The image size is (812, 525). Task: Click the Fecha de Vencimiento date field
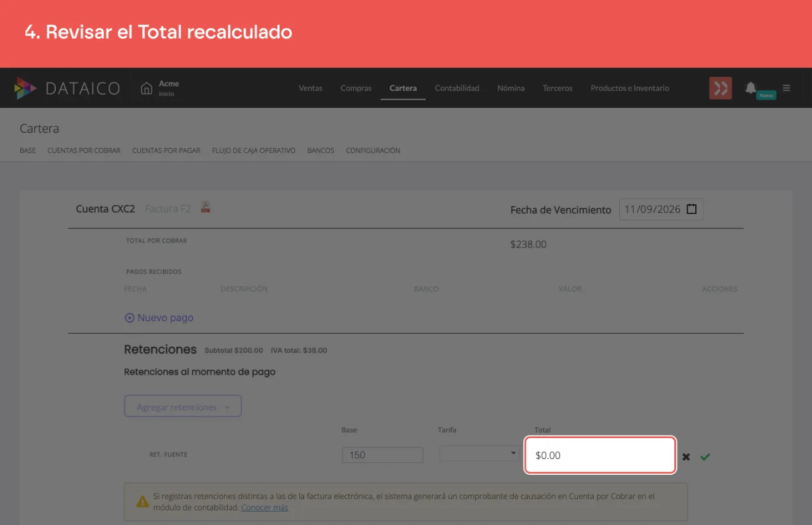click(x=661, y=209)
